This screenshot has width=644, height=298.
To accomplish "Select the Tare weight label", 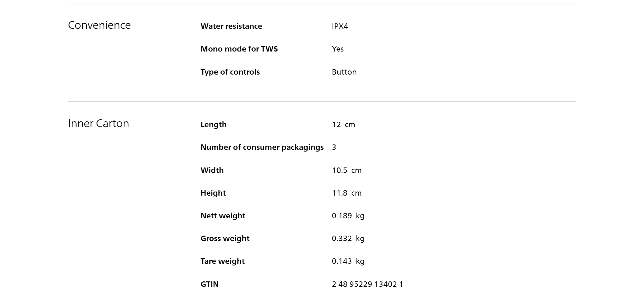I will point(222,261).
